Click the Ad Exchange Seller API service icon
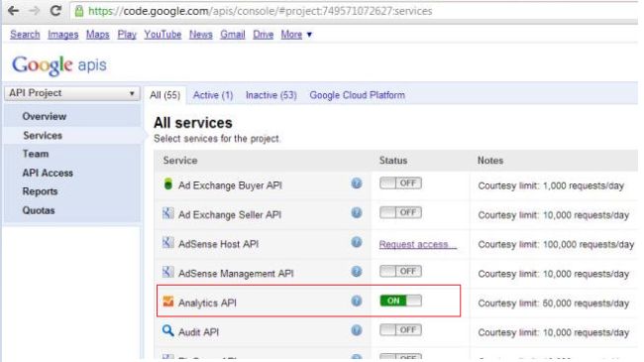Image resolution: width=644 pixels, height=362 pixels. 167,213
